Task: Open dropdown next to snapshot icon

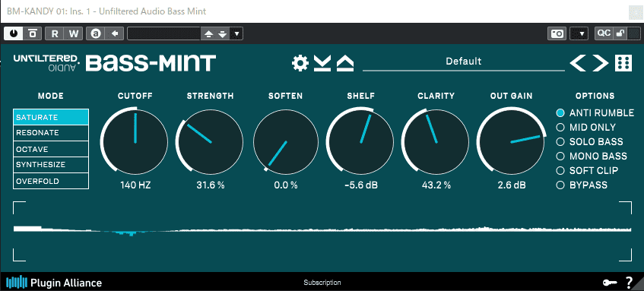Action: [579, 33]
